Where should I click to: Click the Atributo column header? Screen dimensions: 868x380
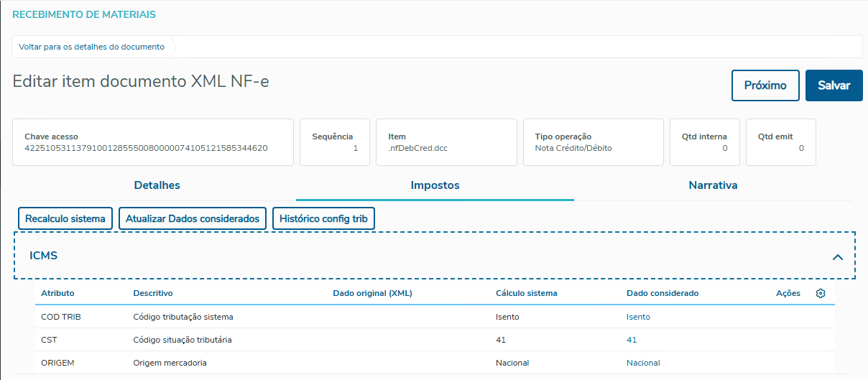[x=57, y=293]
